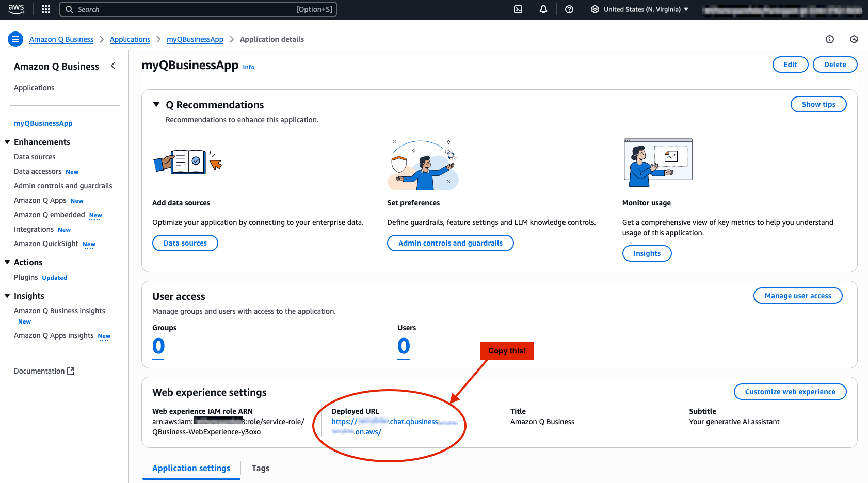This screenshot has width=868, height=483.
Task: Open the AWS services grid menu
Action: (x=46, y=9)
